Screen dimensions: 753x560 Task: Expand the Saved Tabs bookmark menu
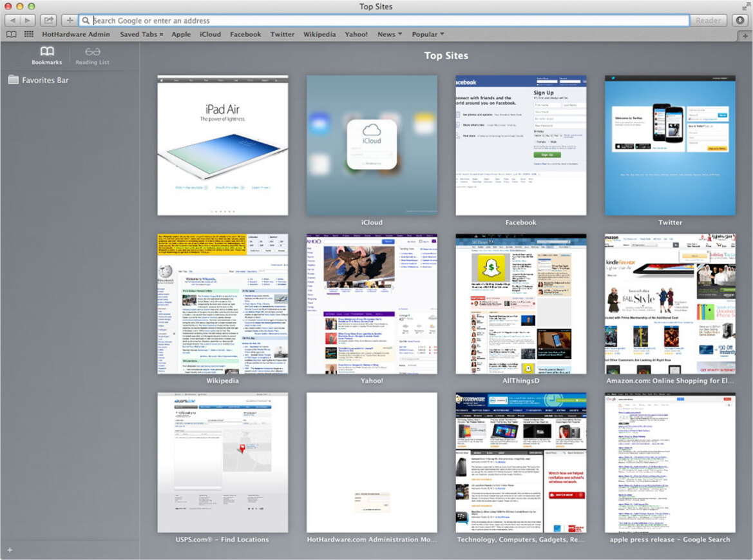[142, 34]
